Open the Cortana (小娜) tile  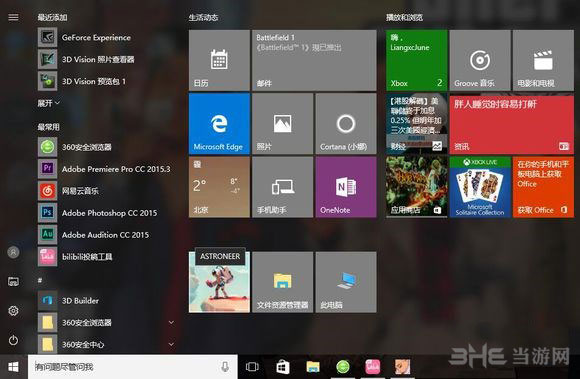[x=346, y=123]
